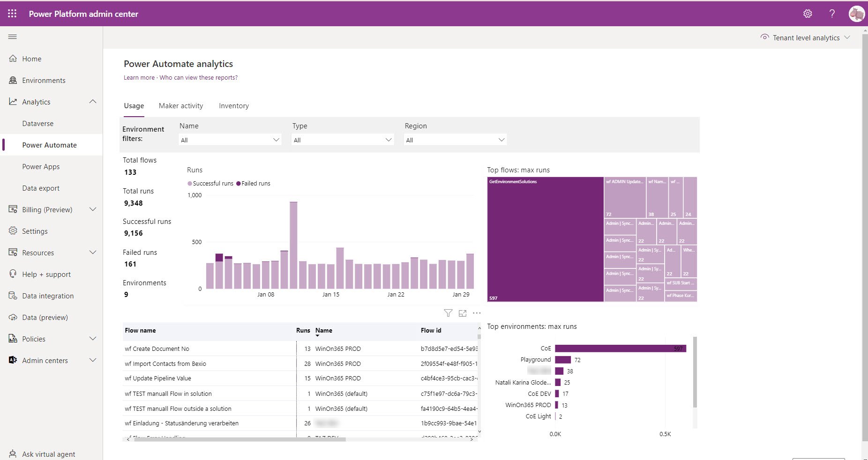This screenshot has height=460, width=868.
Task: Switch to the Inventory tab
Action: pos(234,106)
